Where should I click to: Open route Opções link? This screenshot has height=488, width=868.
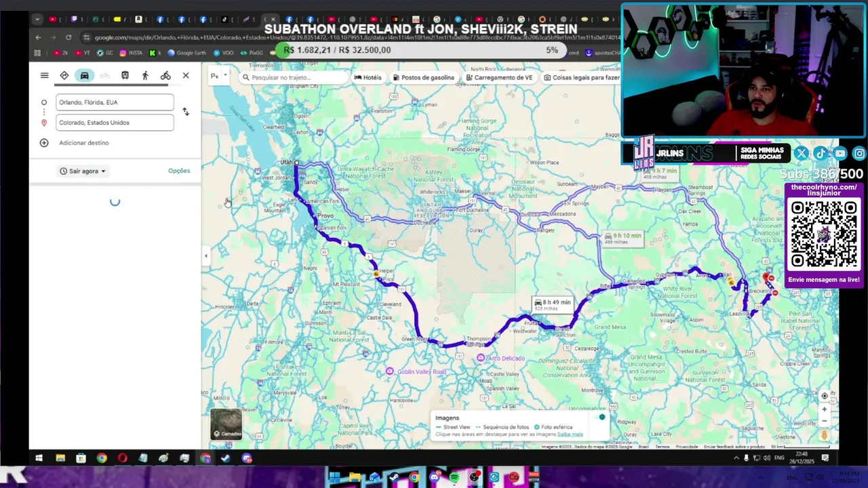pos(179,171)
